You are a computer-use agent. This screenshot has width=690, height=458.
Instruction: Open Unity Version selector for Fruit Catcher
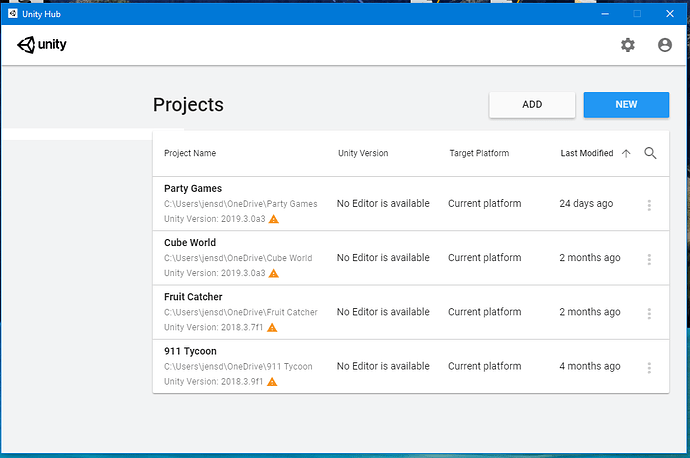coord(383,312)
